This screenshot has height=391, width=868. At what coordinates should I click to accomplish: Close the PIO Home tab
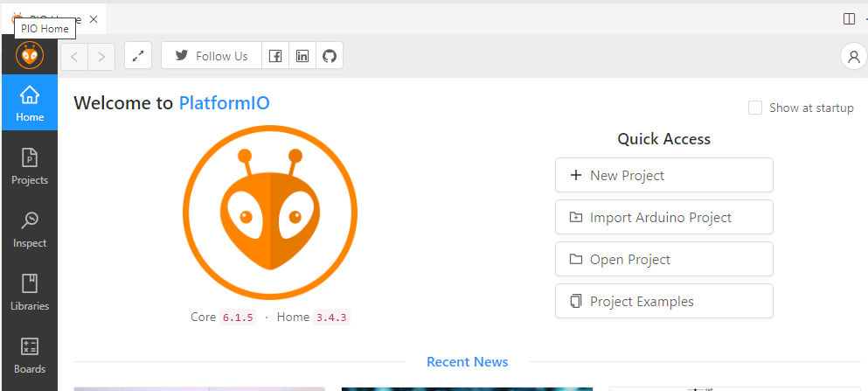click(x=94, y=19)
